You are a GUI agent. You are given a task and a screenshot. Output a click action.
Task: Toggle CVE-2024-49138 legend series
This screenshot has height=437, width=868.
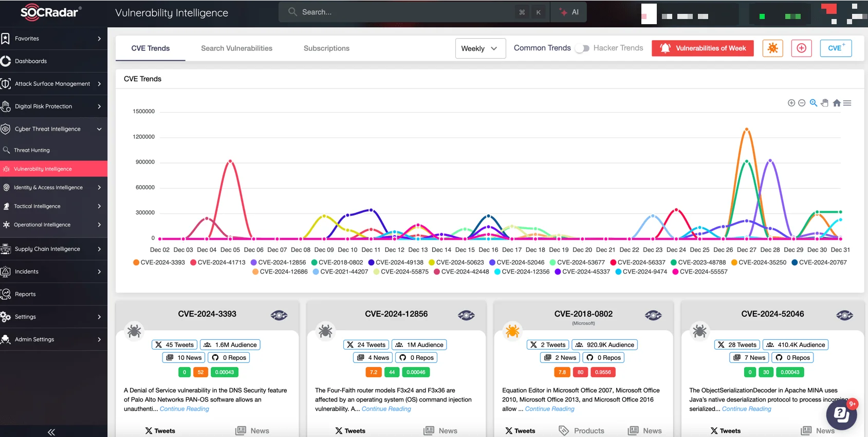tap(396, 262)
